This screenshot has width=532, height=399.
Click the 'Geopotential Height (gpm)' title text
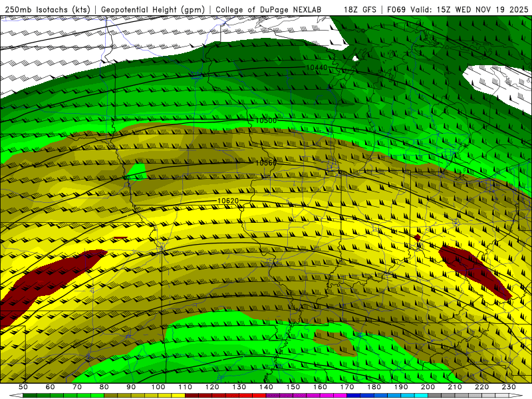click(x=153, y=9)
